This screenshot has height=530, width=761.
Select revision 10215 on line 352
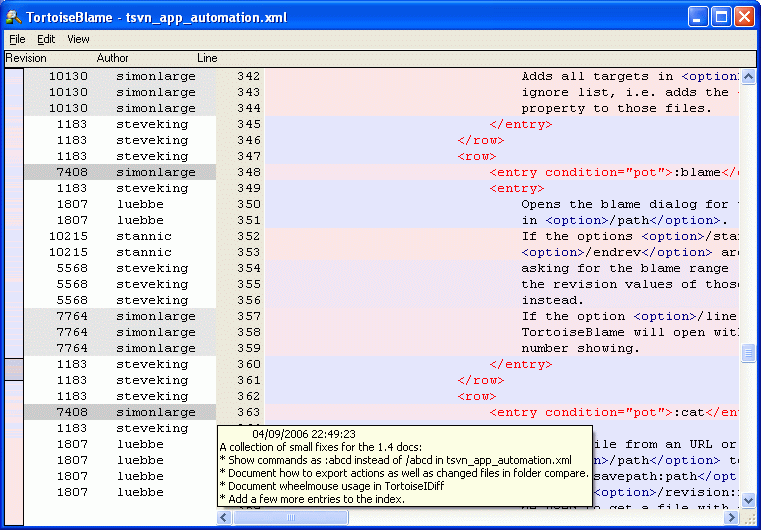click(68, 236)
